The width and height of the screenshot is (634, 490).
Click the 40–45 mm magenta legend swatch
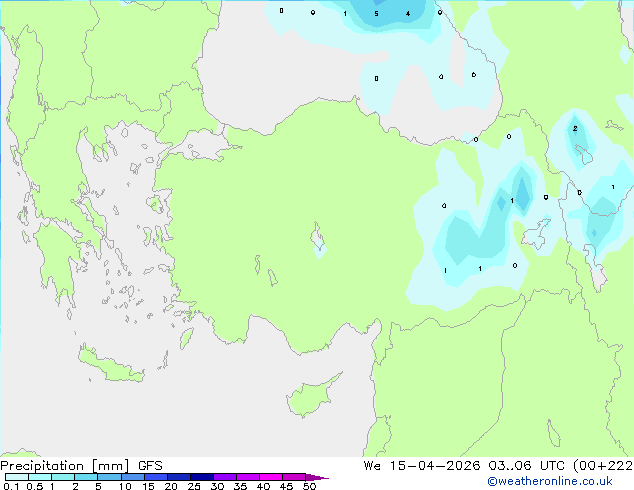click(271, 477)
